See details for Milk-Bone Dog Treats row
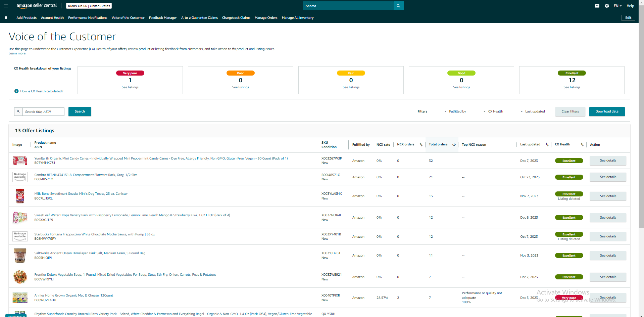 coord(608,196)
